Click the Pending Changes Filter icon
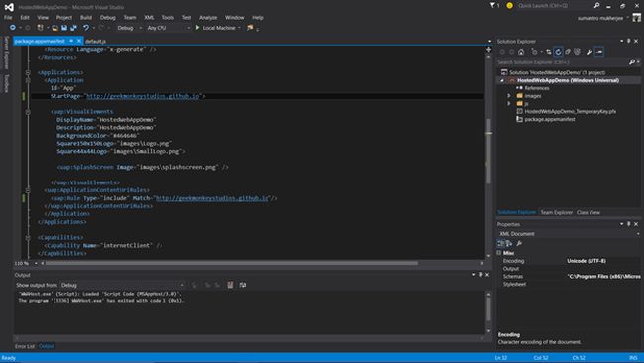The image size is (644, 363). (x=534, y=52)
